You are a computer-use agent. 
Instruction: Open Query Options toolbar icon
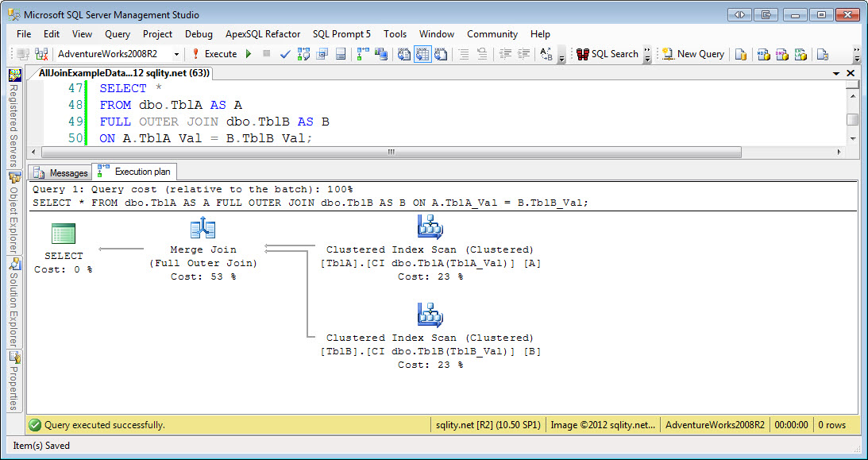pos(322,54)
